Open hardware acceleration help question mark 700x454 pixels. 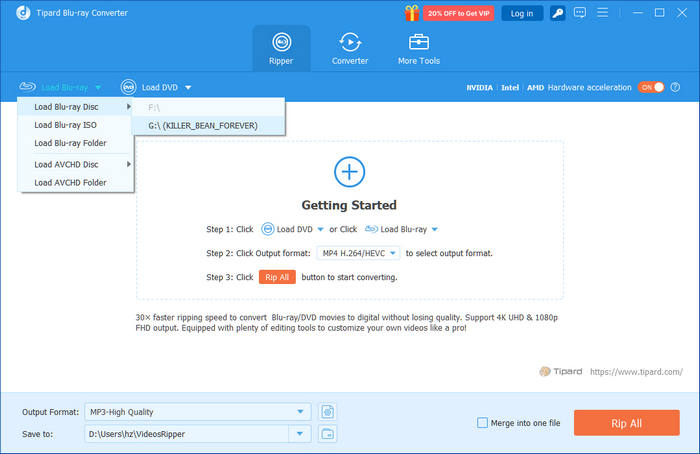click(675, 87)
